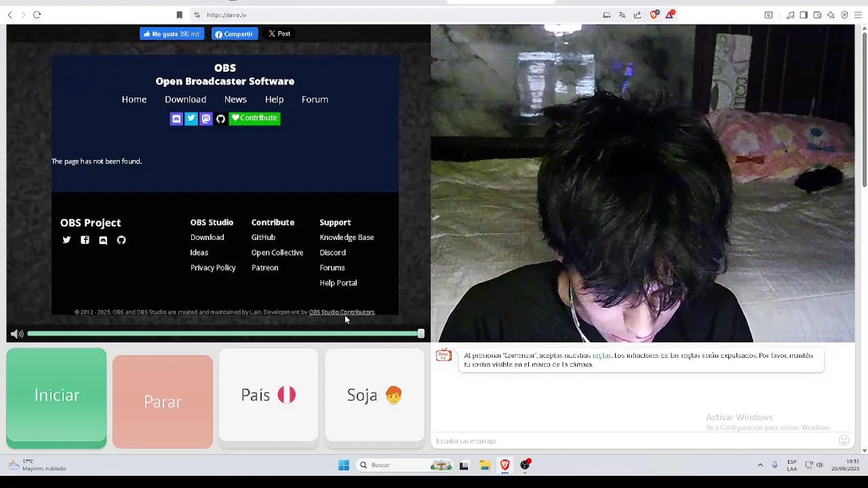Click the Twitter icon below the OBS menu
The width and height of the screenshot is (868, 488).
[x=191, y=119]
